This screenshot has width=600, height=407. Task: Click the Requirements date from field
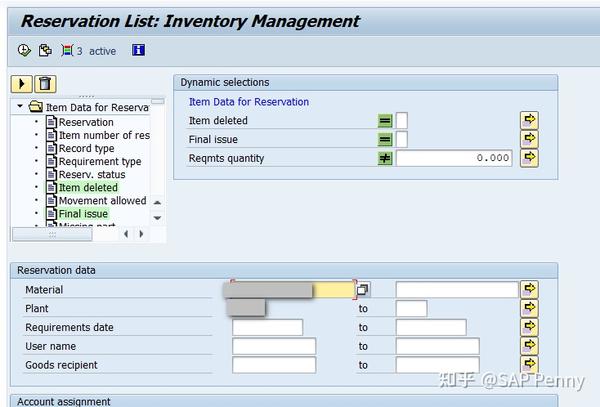pyautogui.click(x=267, y=327)
